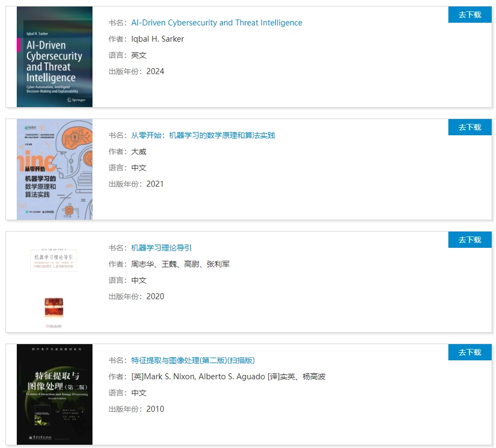496x448 pixels.
Task: Click the 从零开始 machine learning book cover
Action: coord(54,169)
